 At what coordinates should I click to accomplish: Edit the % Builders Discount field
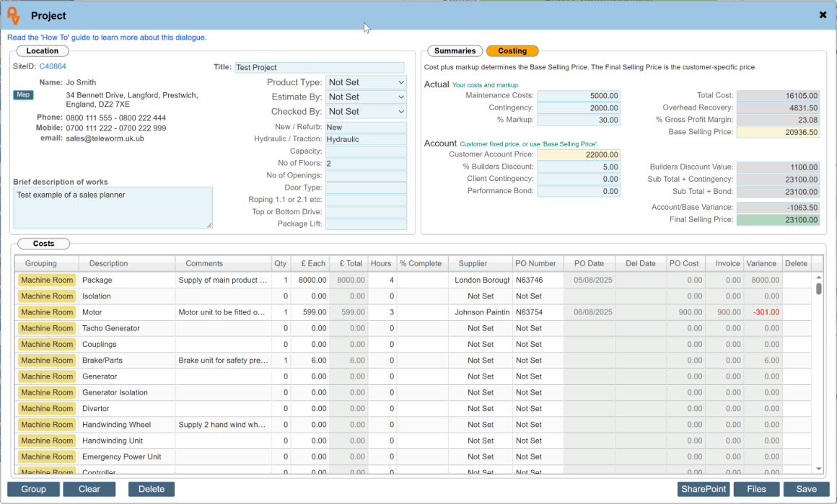[579, 167]
